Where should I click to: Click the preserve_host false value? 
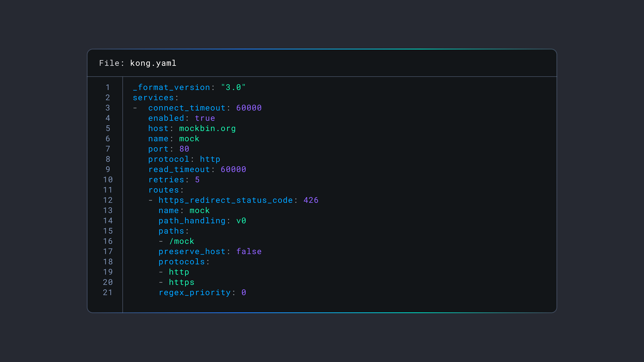(x=249, y=252)
